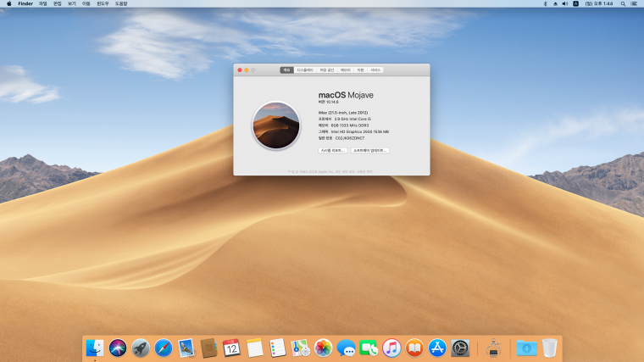Open the input source 'A' icon in menu bar

576,3
